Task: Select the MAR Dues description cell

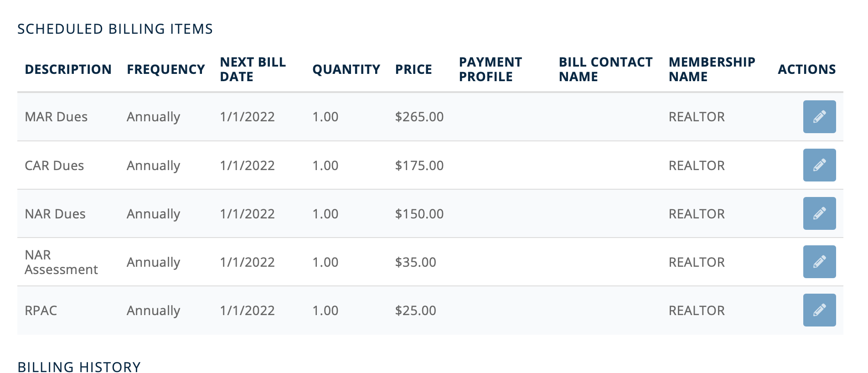Action: click(x=56, y=117)
